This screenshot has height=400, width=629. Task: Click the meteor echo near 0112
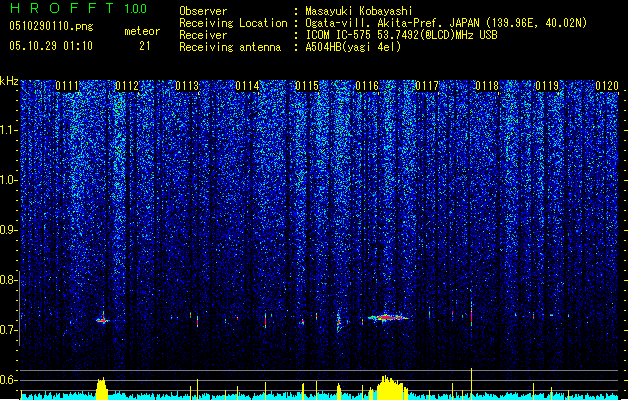(103, 320)
